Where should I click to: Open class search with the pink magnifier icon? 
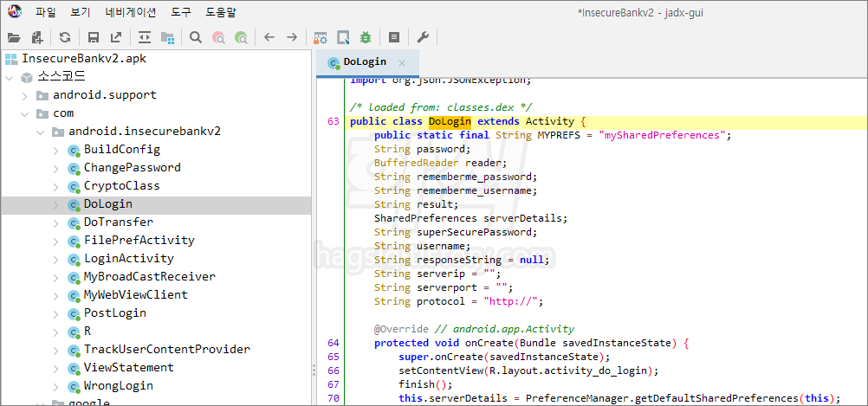[x=218, y=37]
